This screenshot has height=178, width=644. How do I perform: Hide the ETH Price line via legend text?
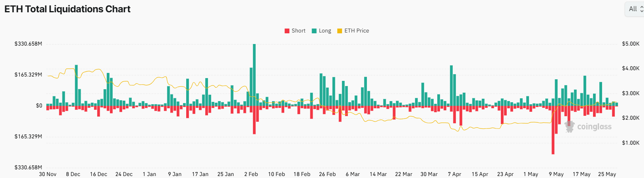tap(357, 31)
